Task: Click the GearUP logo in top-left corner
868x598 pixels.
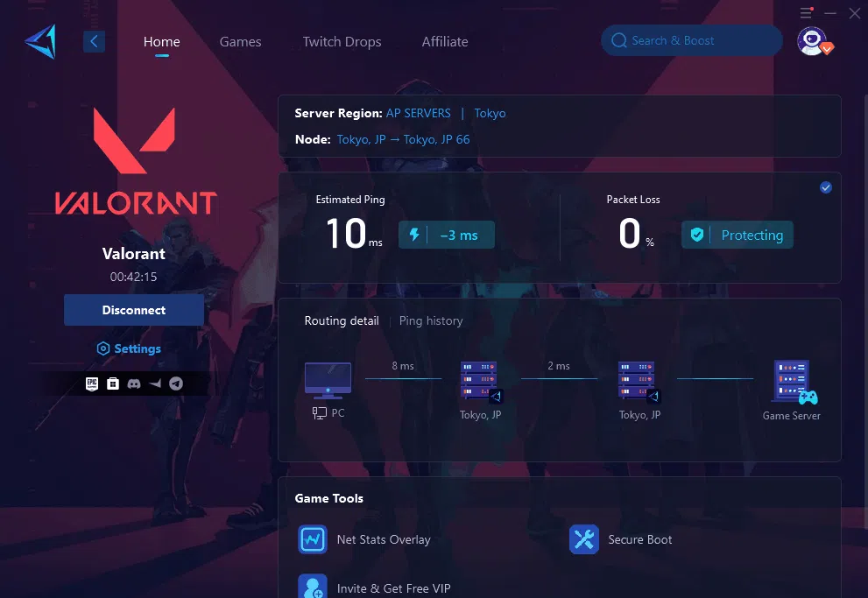Action: pyautogui.click(x=40, y=41)
